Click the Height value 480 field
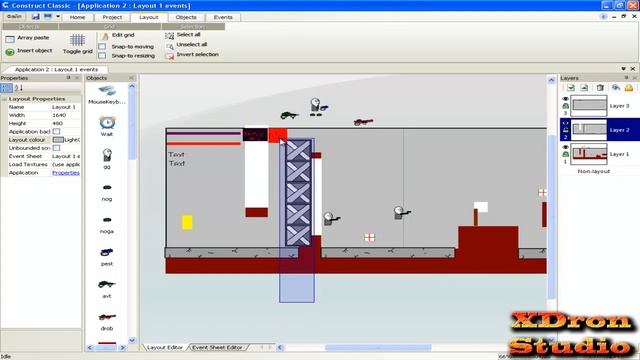 66,123
